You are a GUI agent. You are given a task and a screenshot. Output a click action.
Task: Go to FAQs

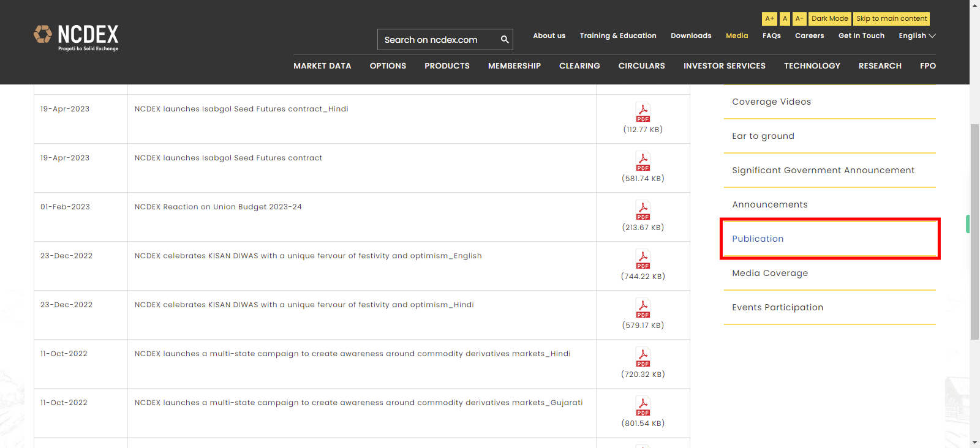point(772,35)
